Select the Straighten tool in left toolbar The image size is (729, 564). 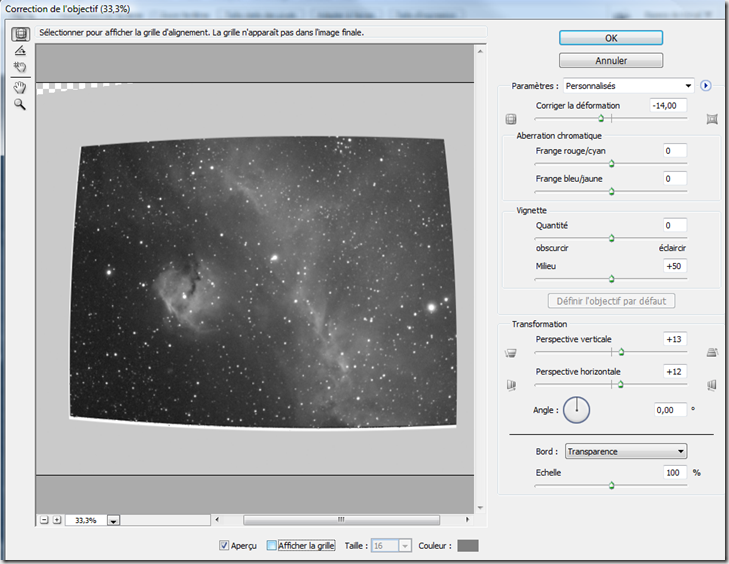point(19,50)
